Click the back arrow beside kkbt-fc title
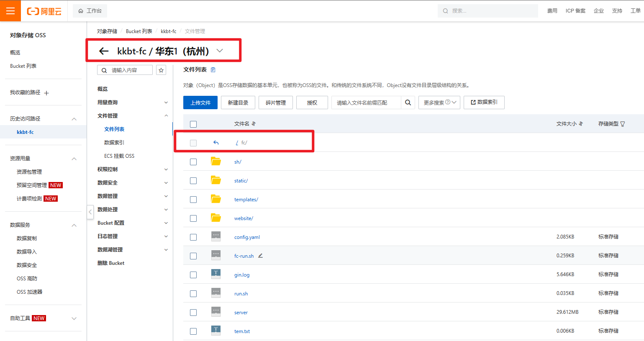Screen dimensions: 644x341 (104, 51)
